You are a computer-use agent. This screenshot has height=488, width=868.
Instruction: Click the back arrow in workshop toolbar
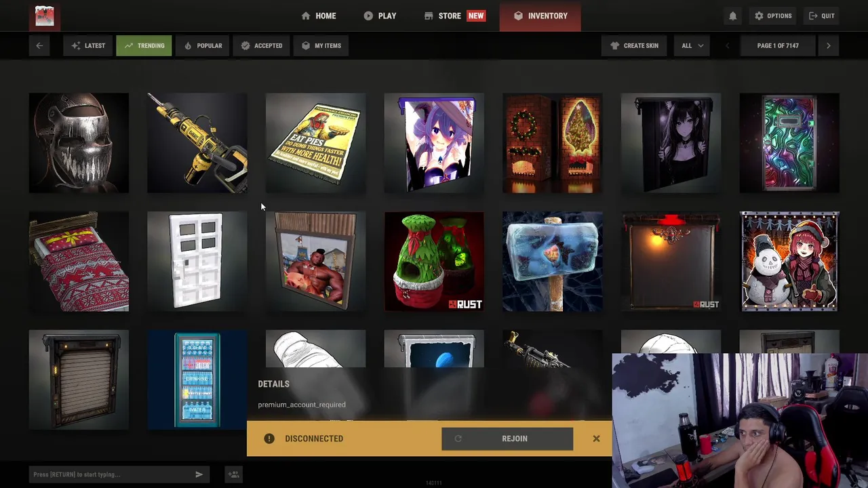(39, 45)
